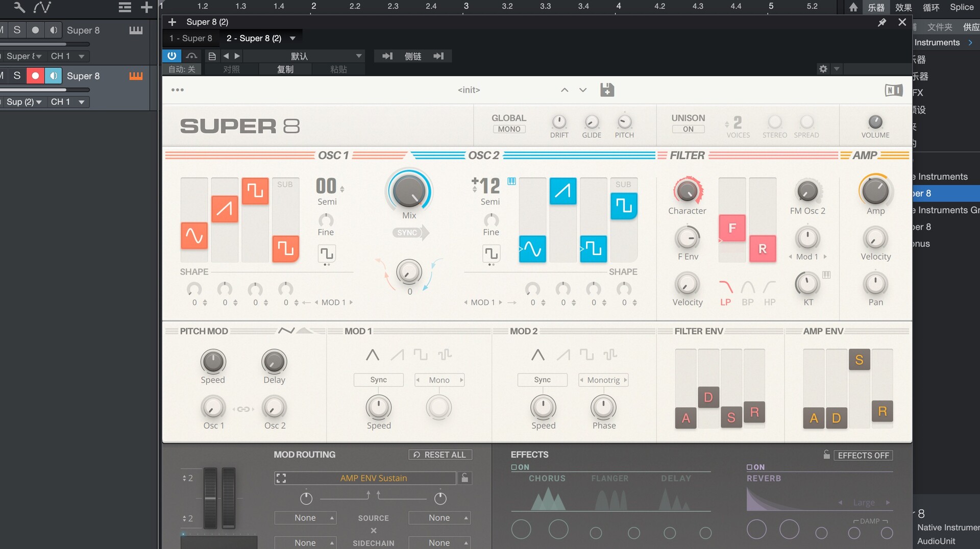
Task: Adjust the OSC Mix knob
Action: pyautogui.click(x=409, y=191)
